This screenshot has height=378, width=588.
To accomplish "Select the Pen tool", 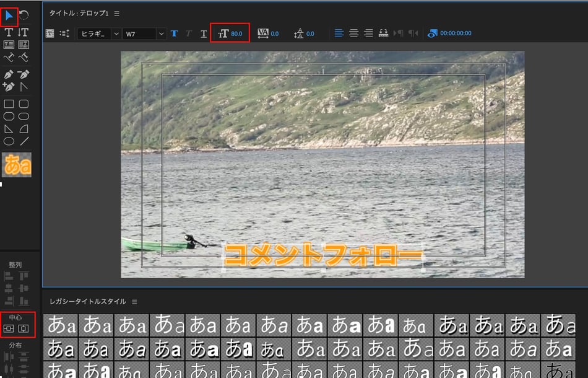I will (x=9, y=74).
